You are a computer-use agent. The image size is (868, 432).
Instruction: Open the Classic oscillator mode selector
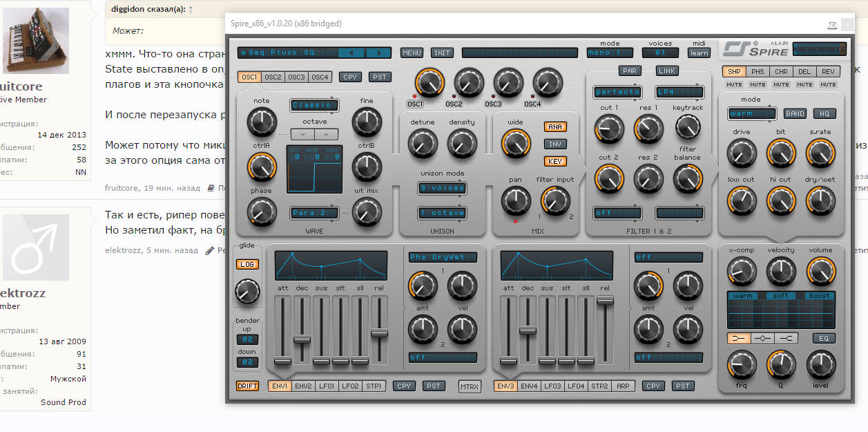tap(314, 105)
